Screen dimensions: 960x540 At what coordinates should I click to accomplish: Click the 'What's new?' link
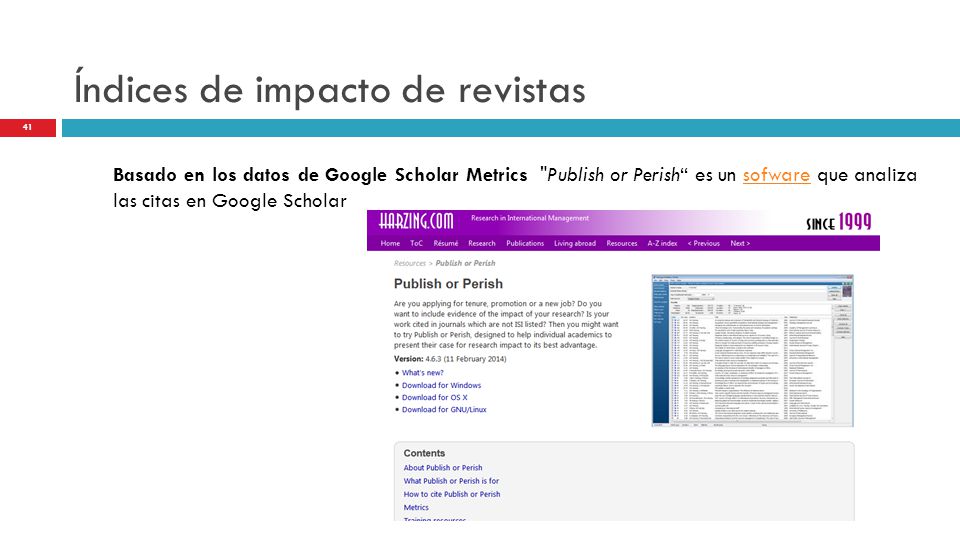(422, 372)
